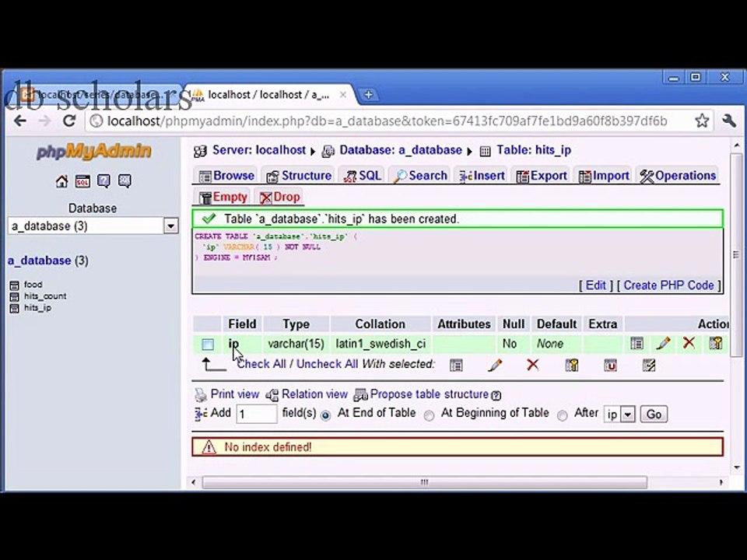
Task: Click the Uncheck All link
Action: 327,364
